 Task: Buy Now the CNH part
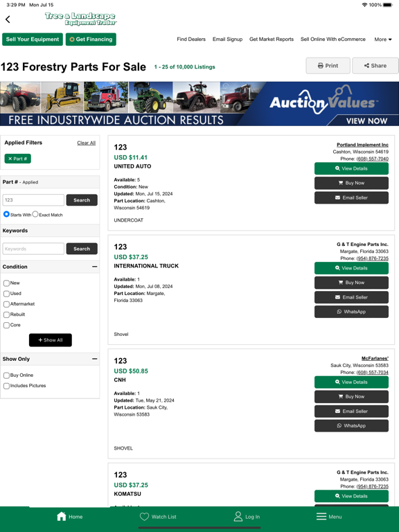click(351, 397)
